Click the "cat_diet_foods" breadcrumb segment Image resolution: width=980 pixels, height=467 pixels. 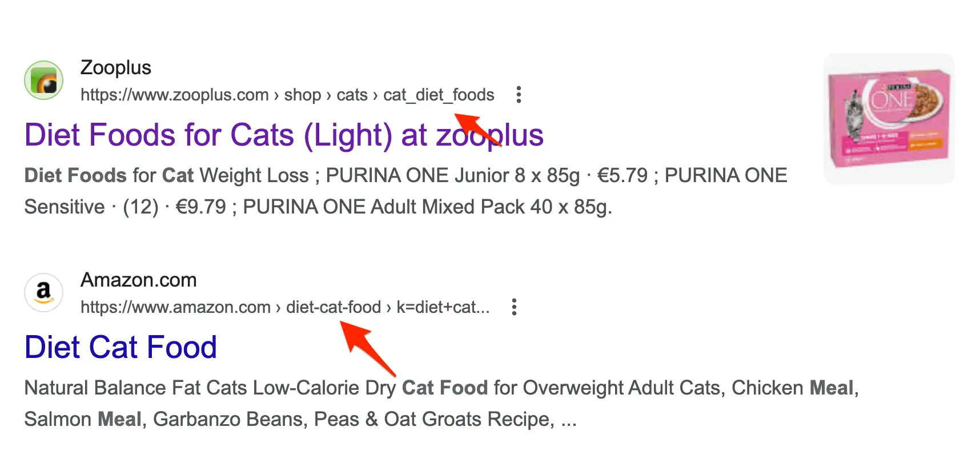pyautogui.click(x=438, y=95)
